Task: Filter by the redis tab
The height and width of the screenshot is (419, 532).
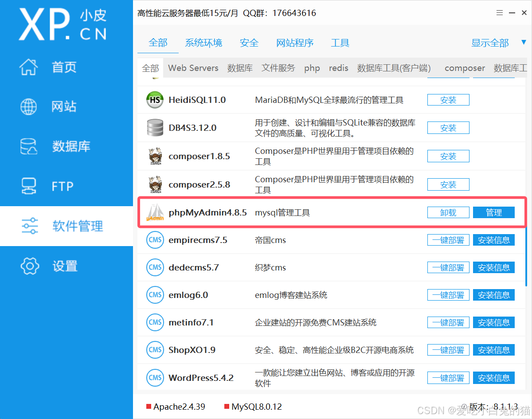Action: tap(339, 68)
